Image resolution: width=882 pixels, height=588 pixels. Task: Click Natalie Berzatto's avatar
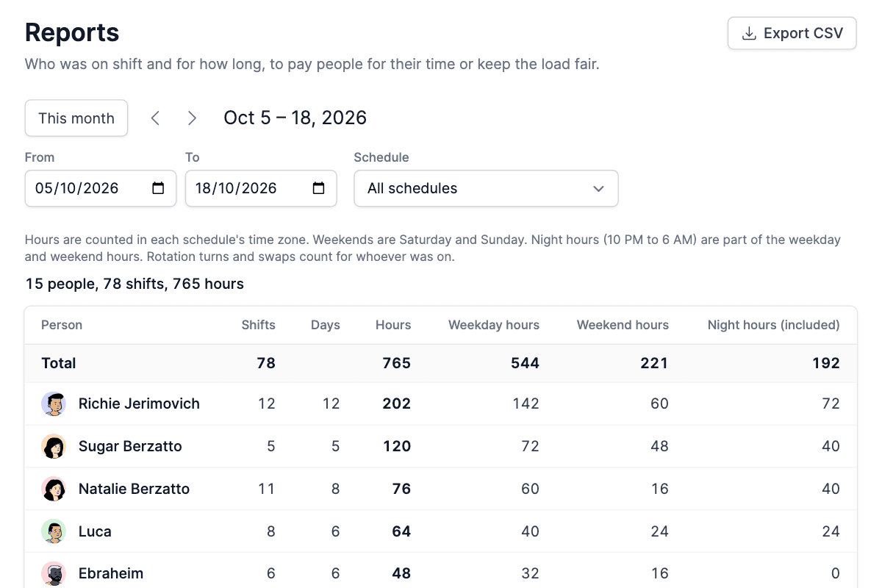click(54, 489)
